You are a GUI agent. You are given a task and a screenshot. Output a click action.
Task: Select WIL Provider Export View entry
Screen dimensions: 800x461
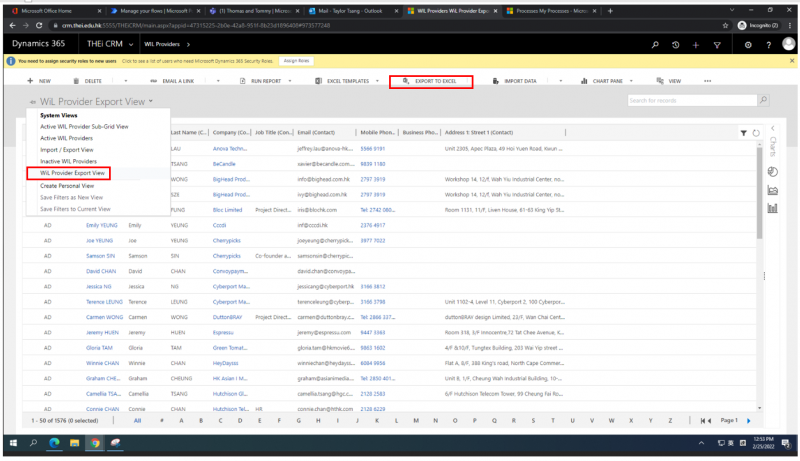(72, 173)
